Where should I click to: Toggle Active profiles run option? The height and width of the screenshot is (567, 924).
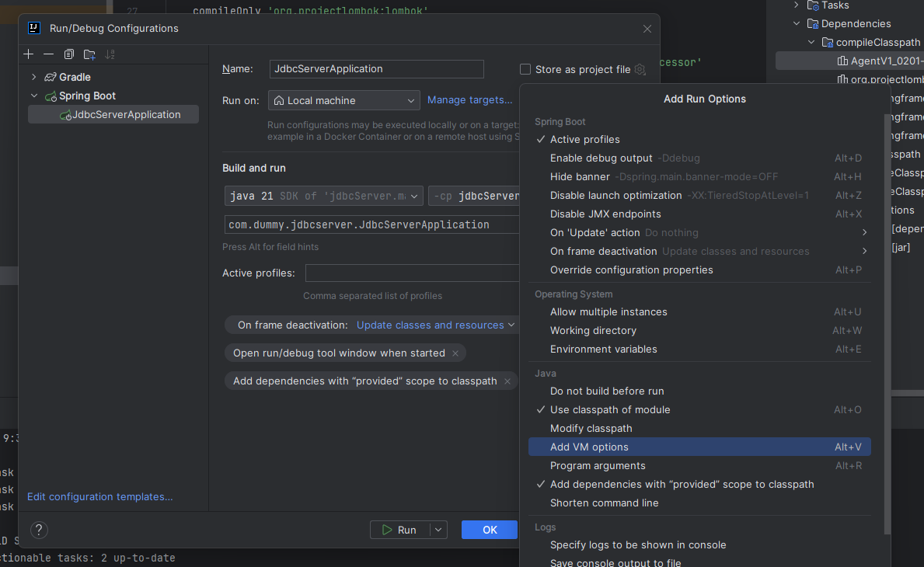699,140
